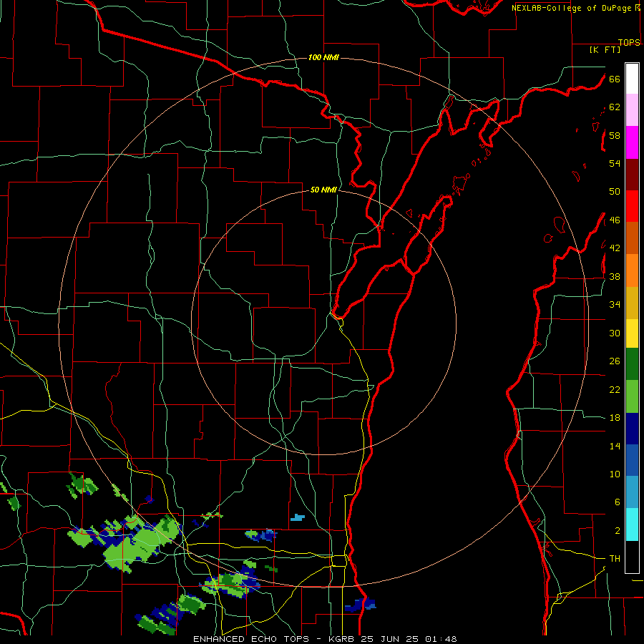Viewport: 644px width, 644px height.
Task: Click the "2" legend value
Action: tap(617, 531)
